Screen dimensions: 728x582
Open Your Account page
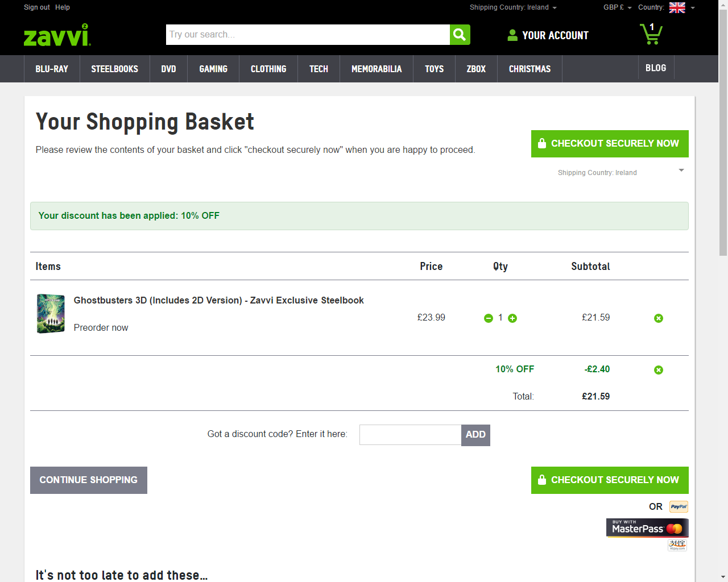tap(555, 35)
